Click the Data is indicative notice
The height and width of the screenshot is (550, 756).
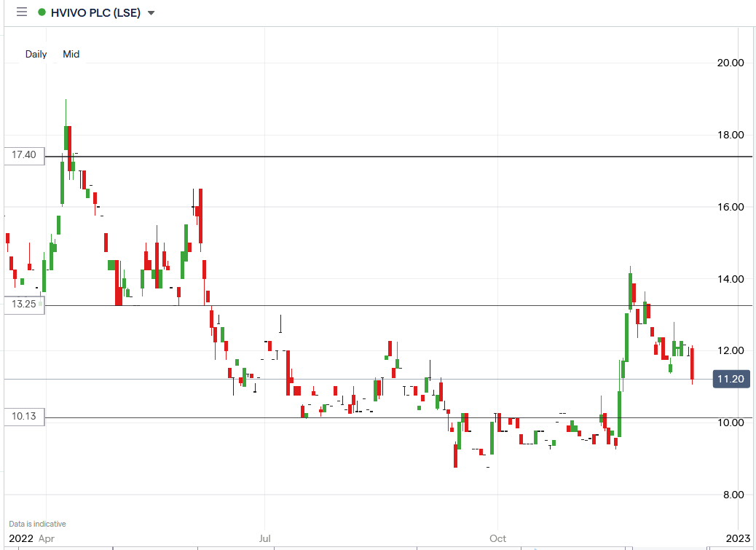37,524
